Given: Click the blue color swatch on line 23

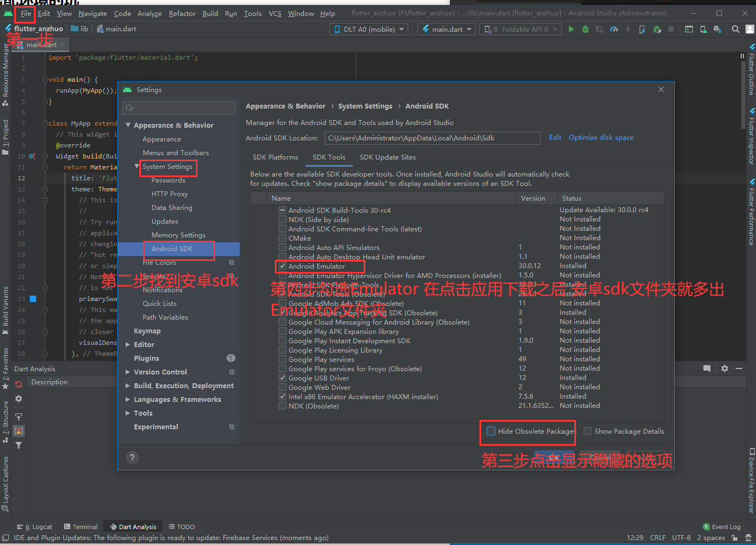Looking at the screenshot, I should (x=33, y=299).
